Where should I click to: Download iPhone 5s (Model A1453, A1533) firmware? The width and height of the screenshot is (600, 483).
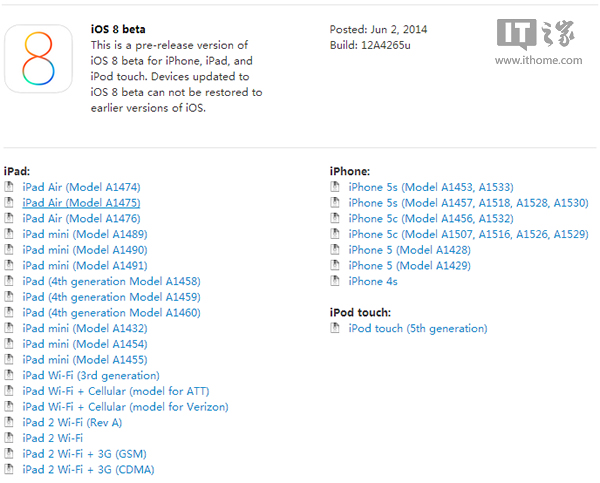(431, 187)
